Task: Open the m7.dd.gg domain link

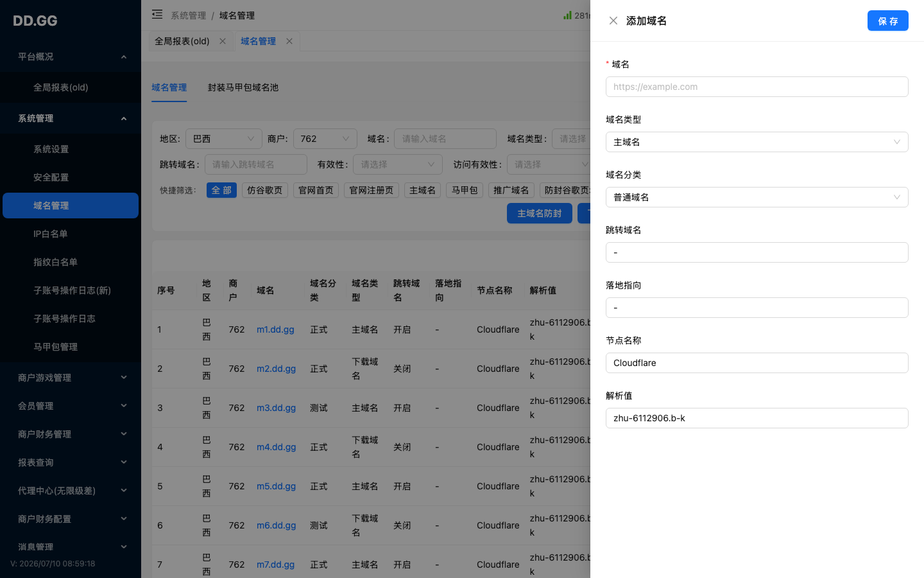Action: (275, 565)
